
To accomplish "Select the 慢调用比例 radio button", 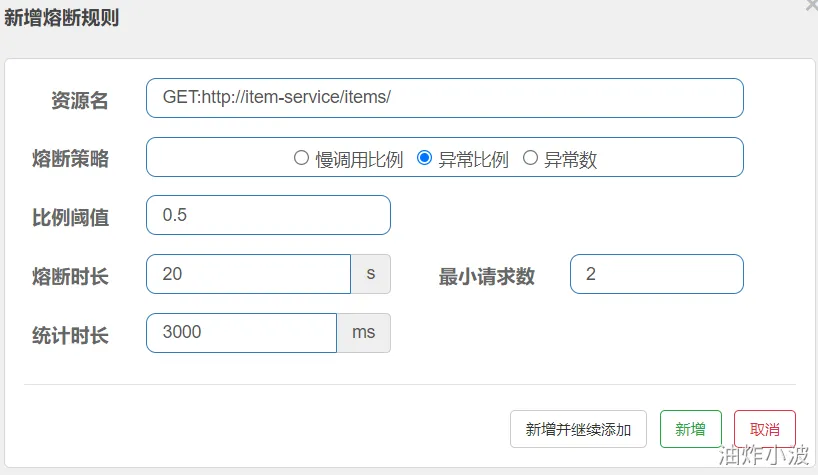I will tap(301, 158).
